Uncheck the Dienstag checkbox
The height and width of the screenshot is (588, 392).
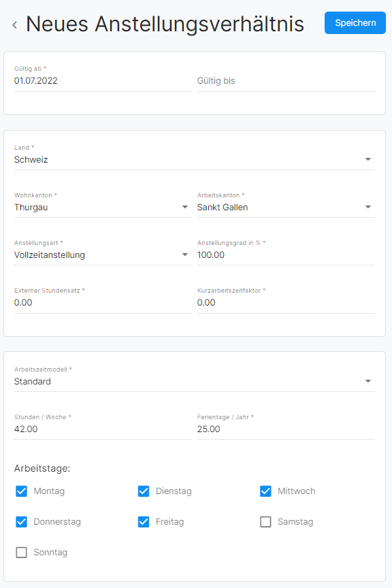[144, 491]
